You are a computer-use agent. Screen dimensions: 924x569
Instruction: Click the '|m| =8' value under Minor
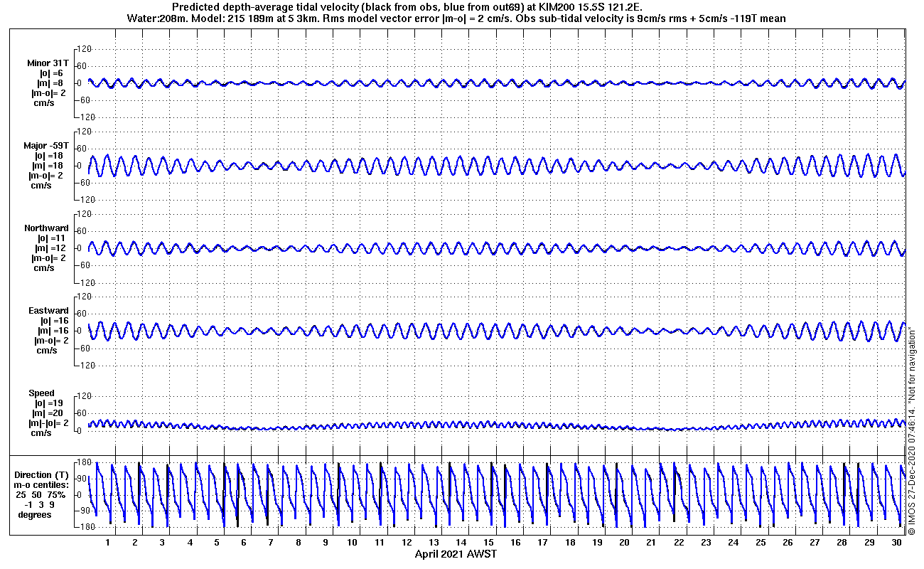(x=52, y=83)
